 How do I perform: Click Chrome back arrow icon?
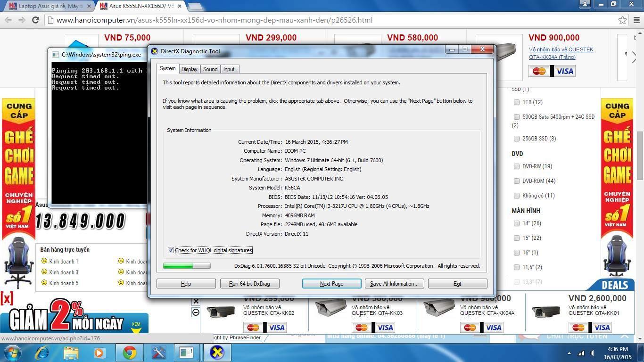(x=8, y=20)
